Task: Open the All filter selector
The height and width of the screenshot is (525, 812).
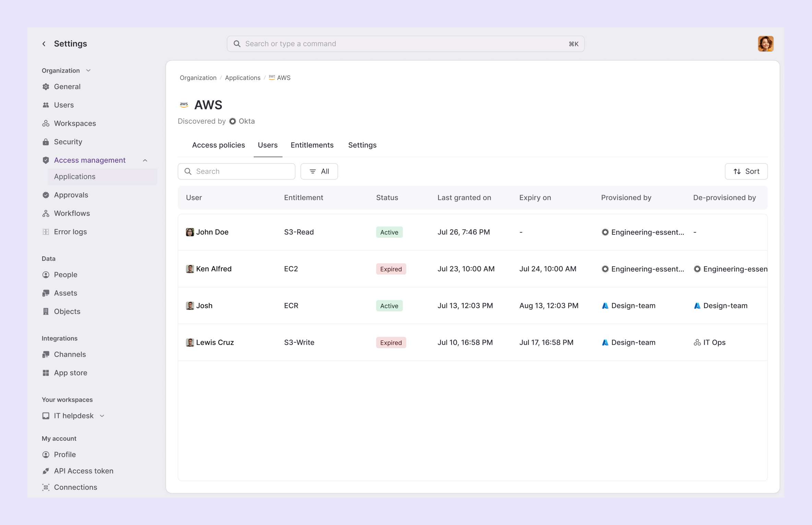Action: pos(319,171)
